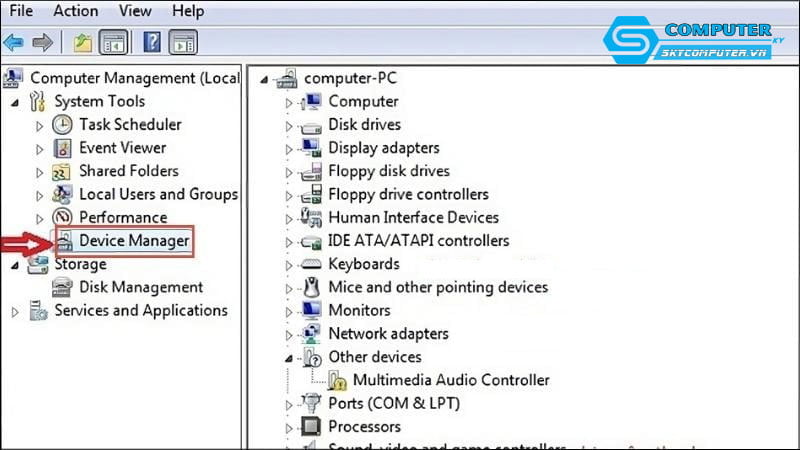Select Multimedia Audio Controller entry
The width and height of the screenshot is (800, 450).
(x=451, y=380)
